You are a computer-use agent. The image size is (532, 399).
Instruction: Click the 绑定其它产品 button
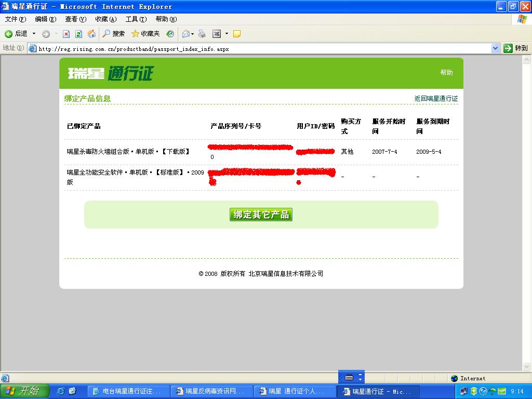coord(261,215)
